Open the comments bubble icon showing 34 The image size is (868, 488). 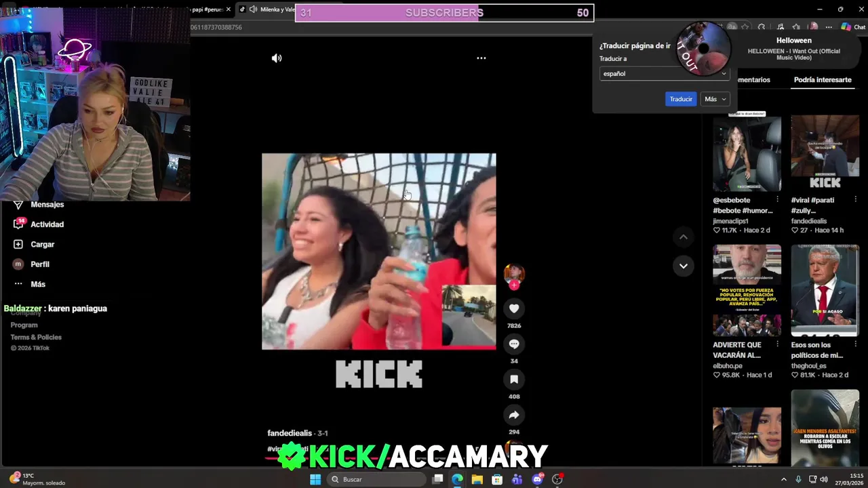(x=514, y=344)
